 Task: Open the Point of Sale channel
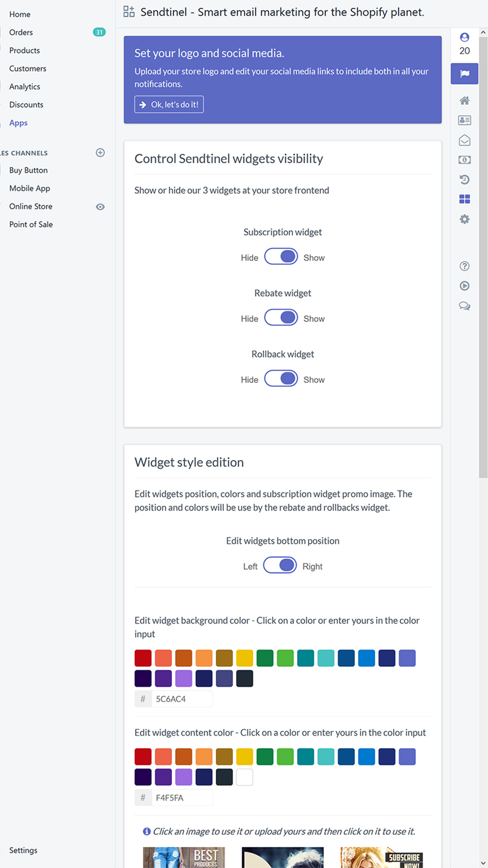pyautogui.click(x=31, y=225)
